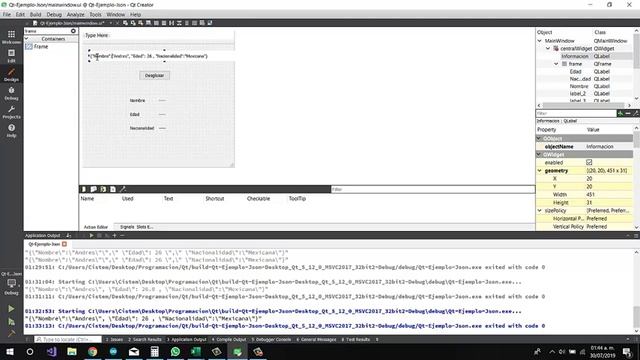The image size is (640, 360).
Task: Open the Debugger Console pane
Action: pos(271,340)
